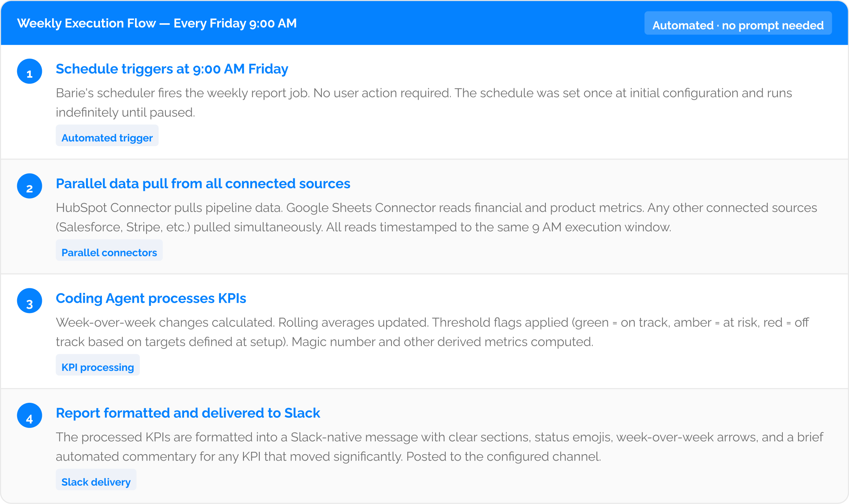Click the step 3 number circle
Viewport: 849px width, 504px height.
(29, 301)
